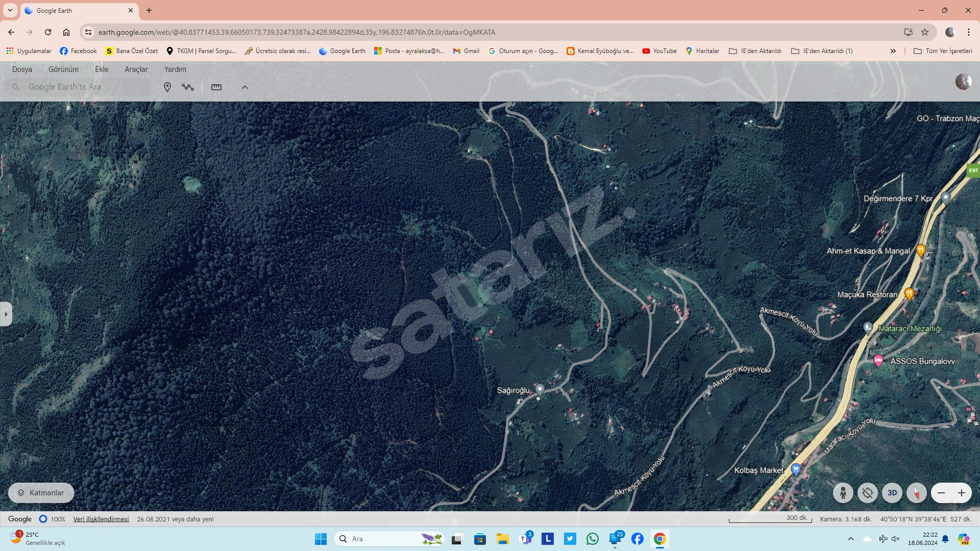The width and height of the screenshot is (980, 551).
Task: Open the measure distance ruler tool
Action: 216,87
